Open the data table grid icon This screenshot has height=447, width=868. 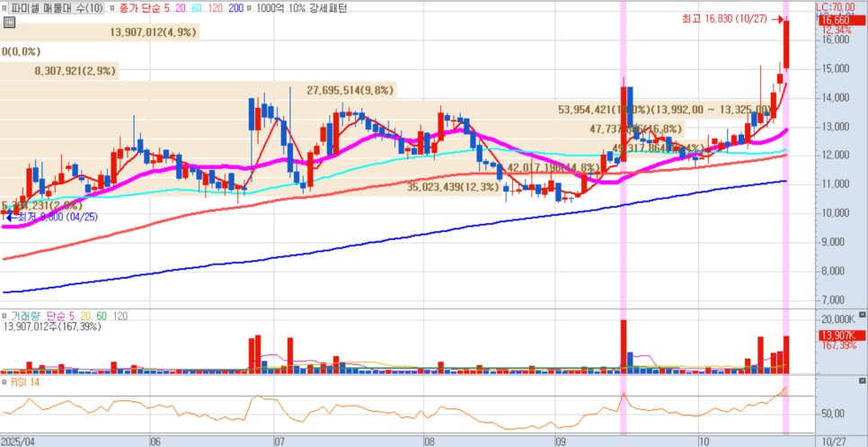pyautogui.click(x=9, y=22)
